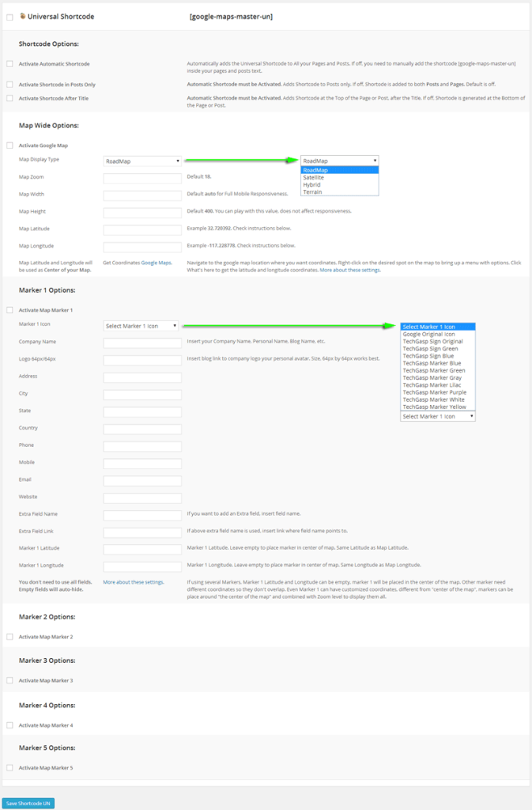Screen dimensions: 532x810
Task: Check Activate Shortcode After Title
Action: (9, 98)
